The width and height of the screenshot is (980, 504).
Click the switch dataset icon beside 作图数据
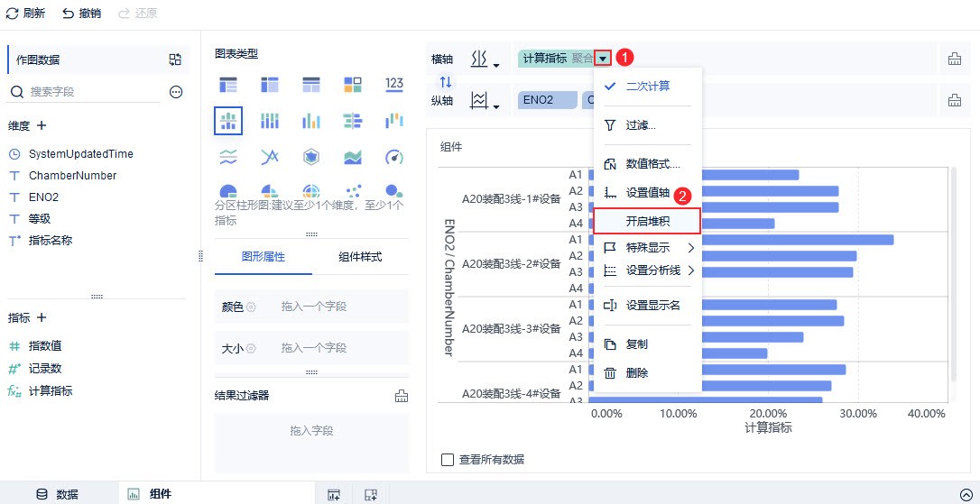click(175, 60)
